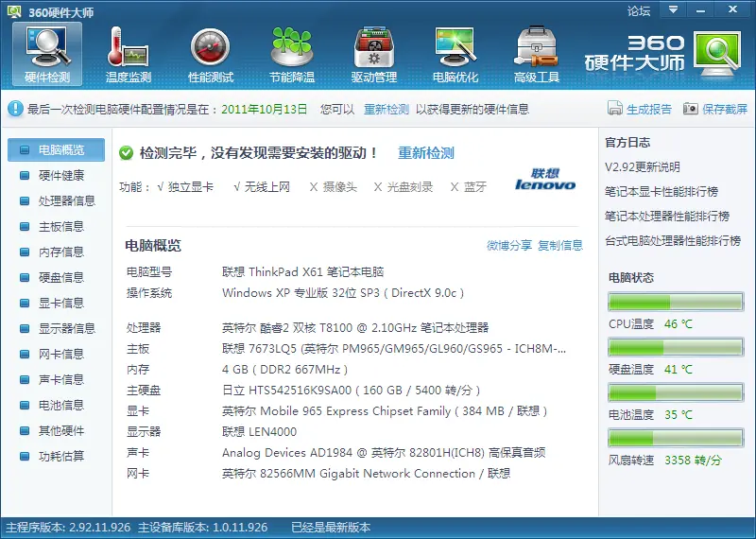
Task: Click the 360硬件大师 title bar app icon
Action: tap(14, 11)
